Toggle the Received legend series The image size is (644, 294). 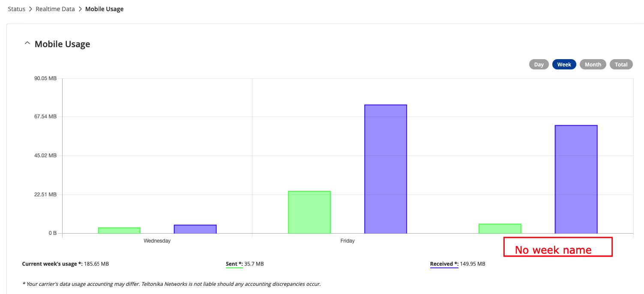tap(444, 264)
